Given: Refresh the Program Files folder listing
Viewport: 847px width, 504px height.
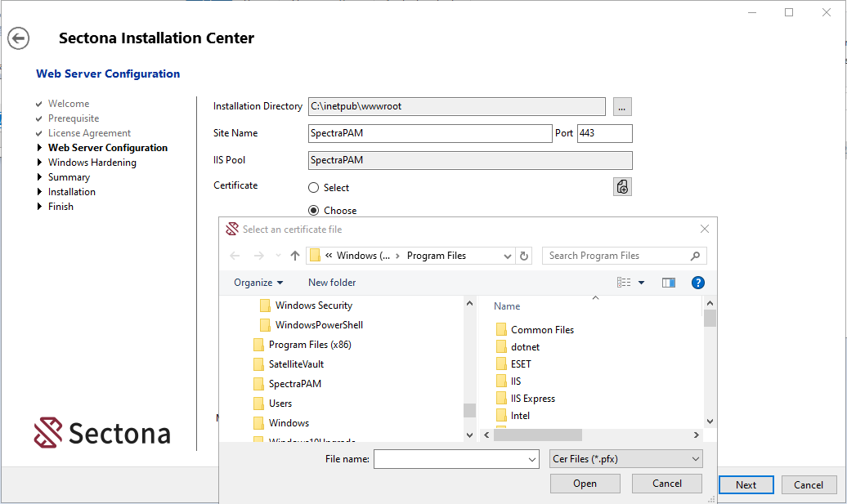Looking at the screenshot, I should (x=525, y=256).
